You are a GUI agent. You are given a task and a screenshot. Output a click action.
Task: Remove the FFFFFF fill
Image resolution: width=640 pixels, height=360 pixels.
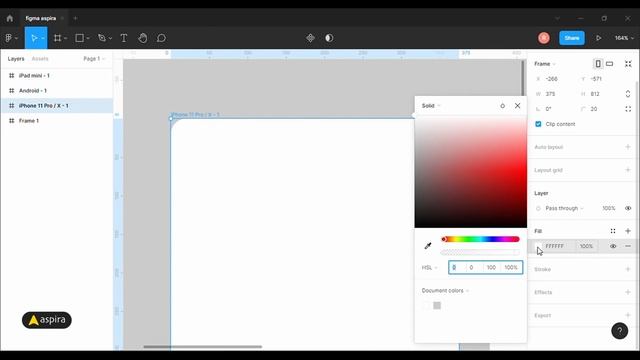628,246
